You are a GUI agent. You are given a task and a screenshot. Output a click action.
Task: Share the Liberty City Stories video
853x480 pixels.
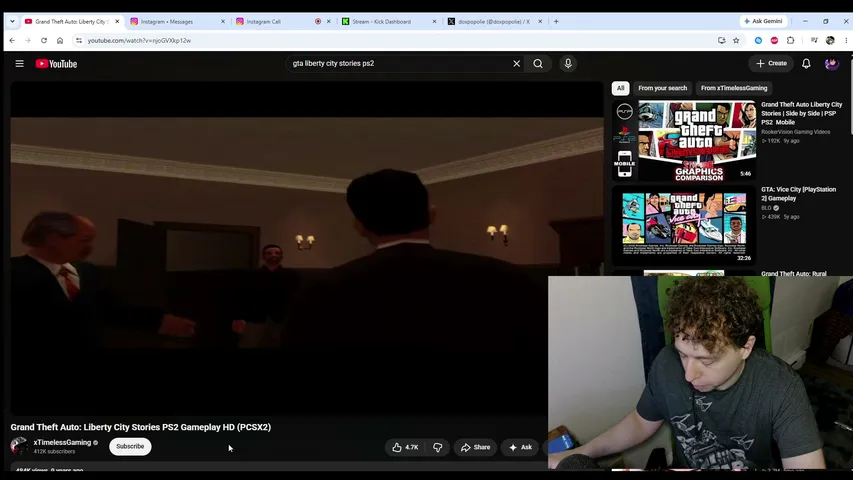coord(475,447)
